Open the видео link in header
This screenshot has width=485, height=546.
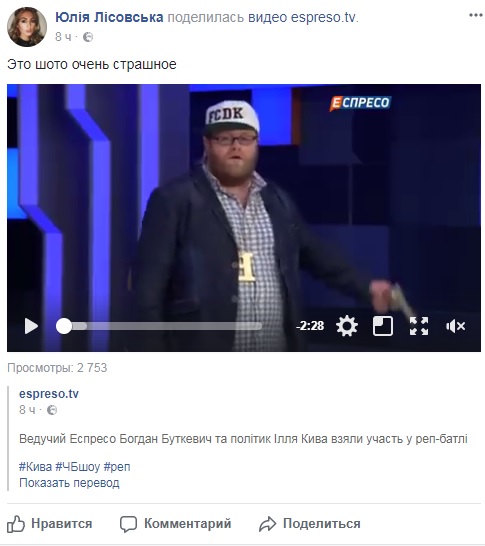(x=267, y=17)
